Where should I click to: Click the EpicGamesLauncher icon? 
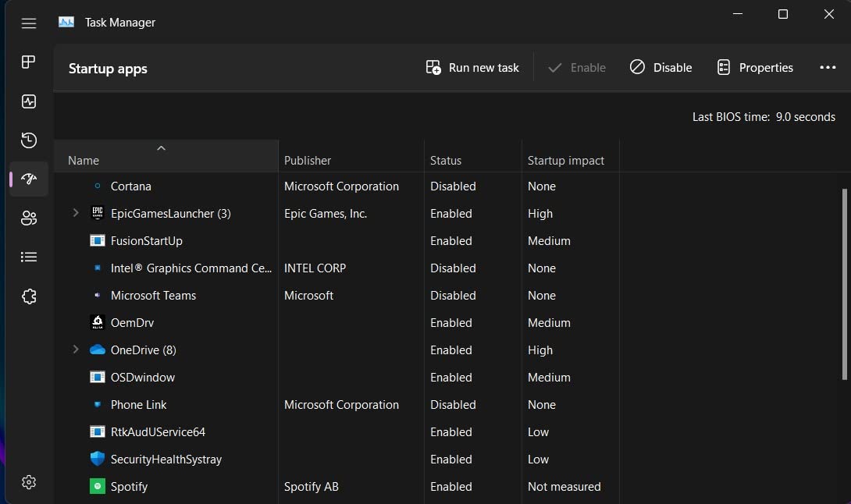(x=97, y=213)
